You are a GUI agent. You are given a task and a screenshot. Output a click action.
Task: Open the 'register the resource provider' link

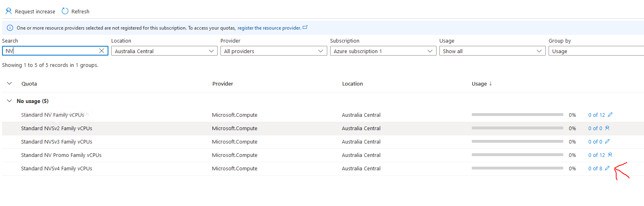tap(269, 28)
